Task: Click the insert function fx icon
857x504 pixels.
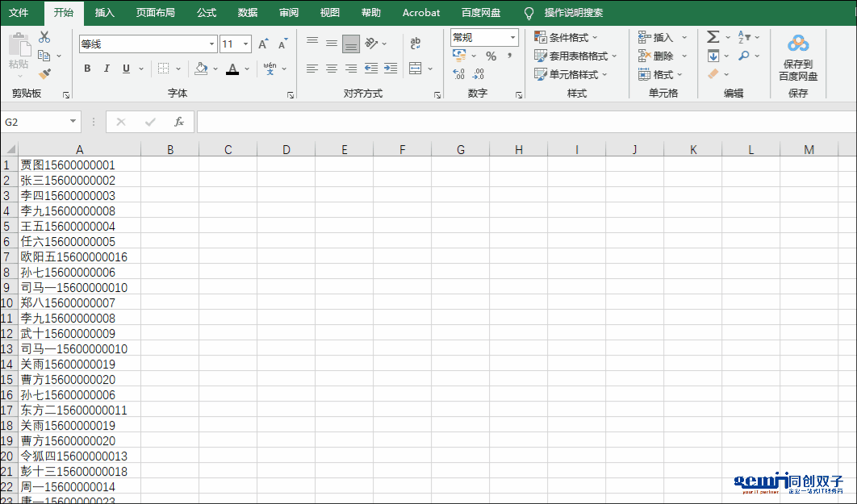Action: pos(179,122)
